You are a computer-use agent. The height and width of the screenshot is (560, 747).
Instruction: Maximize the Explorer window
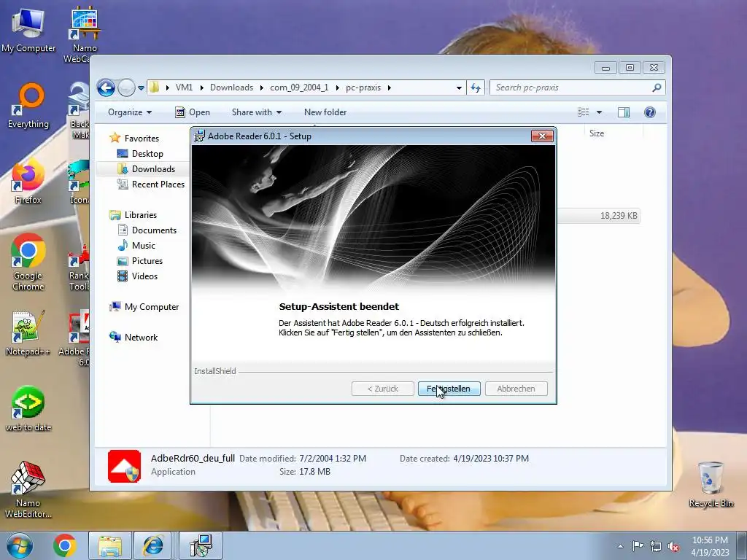point(630,68)
